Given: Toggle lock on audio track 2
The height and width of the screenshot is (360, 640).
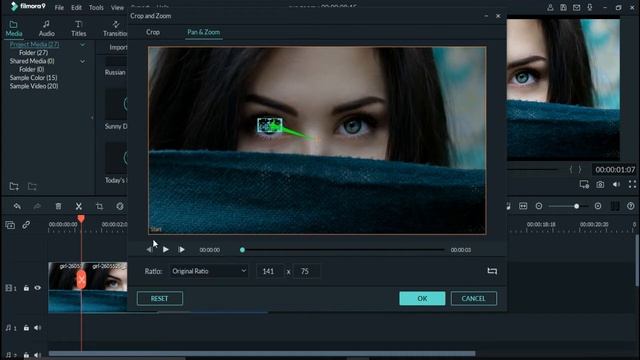Looking at the screenshot, I should pos(26,356).
